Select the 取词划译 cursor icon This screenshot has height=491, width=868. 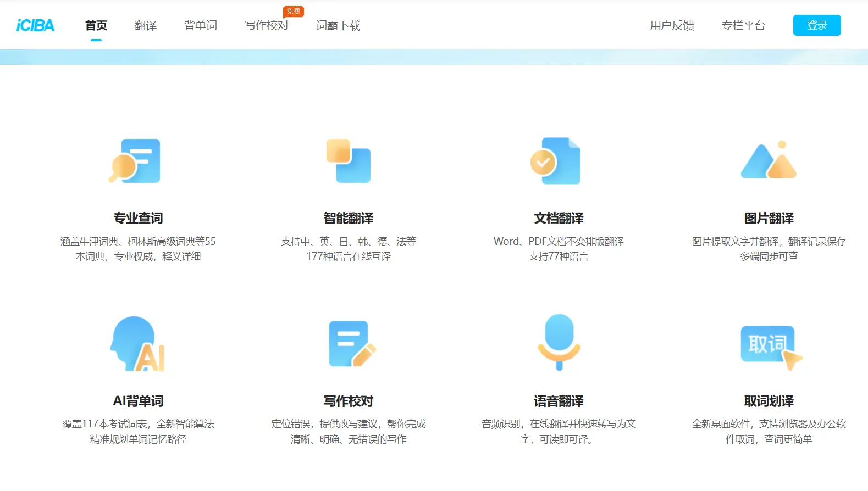tap(770, 347)
